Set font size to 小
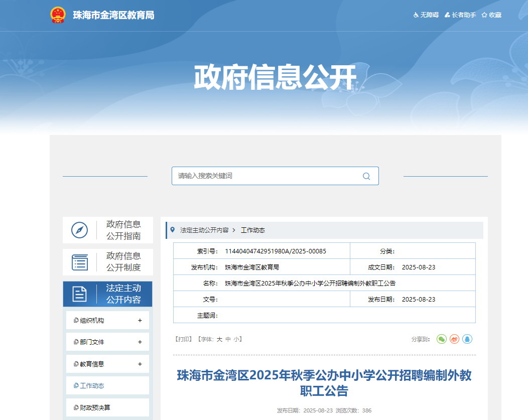 coord(236,339)
